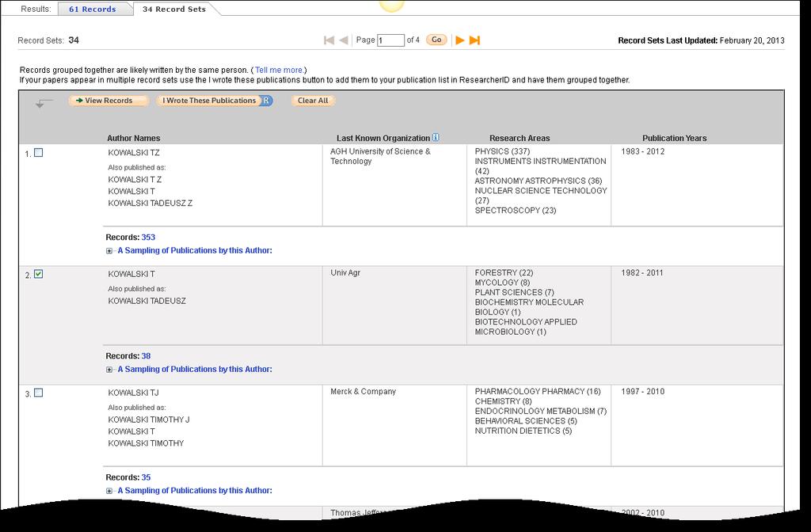Select the KOWALSKI TZ record set checkbox
811x532 pixels.
tap(38, 153)
